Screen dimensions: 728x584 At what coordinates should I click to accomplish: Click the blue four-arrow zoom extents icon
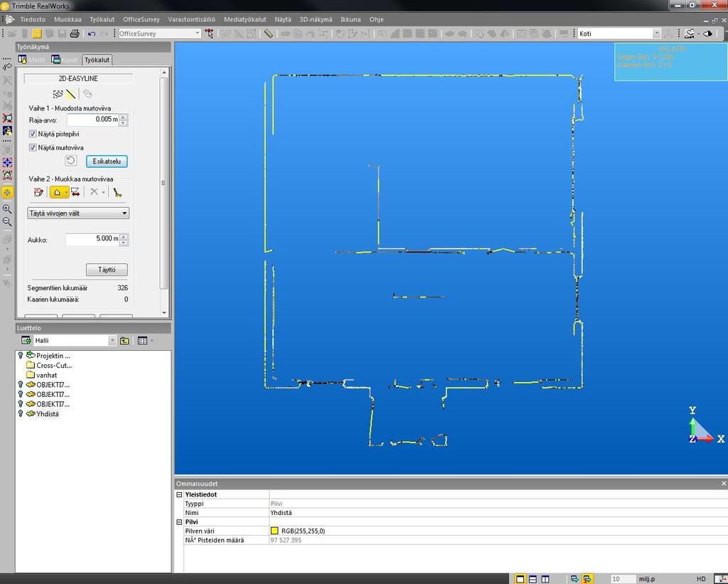point(7,163)
